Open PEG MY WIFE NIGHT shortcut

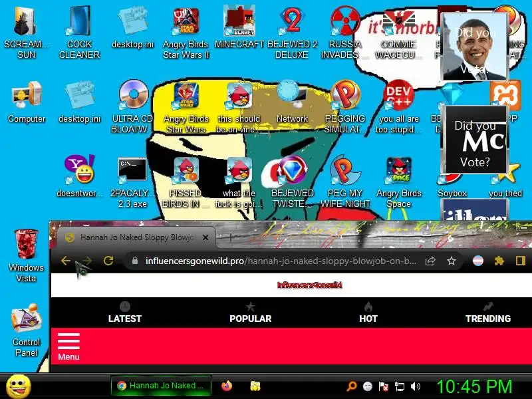pos(345,182)
